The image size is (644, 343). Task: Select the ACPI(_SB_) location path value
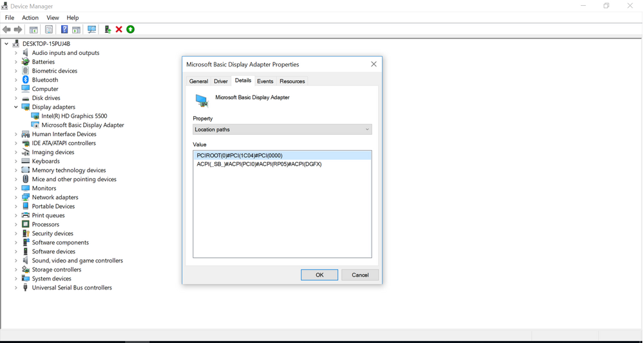[x=259, y=164]
